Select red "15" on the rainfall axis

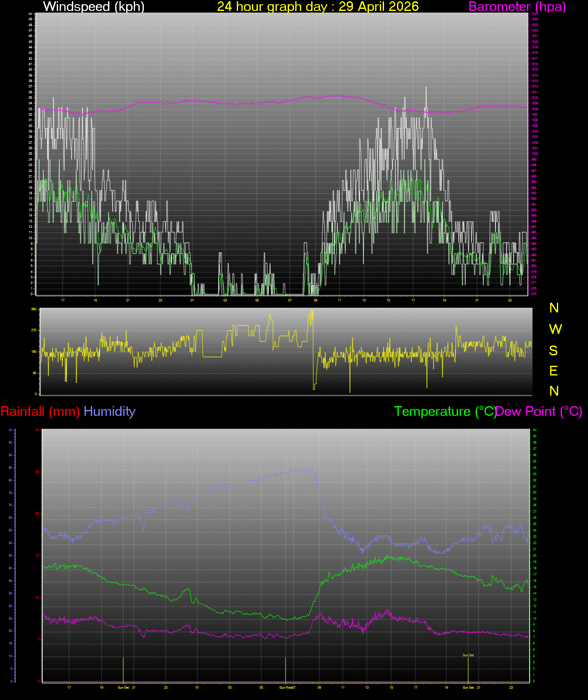point(37,555)
